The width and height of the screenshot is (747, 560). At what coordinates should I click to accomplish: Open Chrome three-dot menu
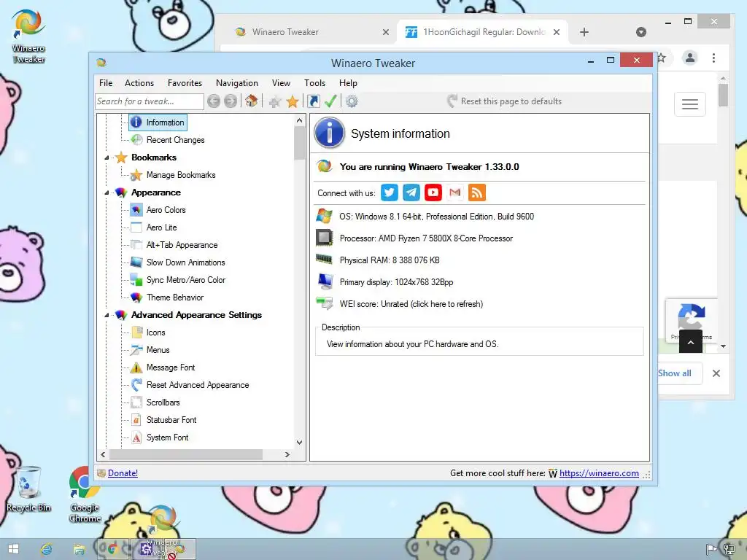[x=713, y=58]
